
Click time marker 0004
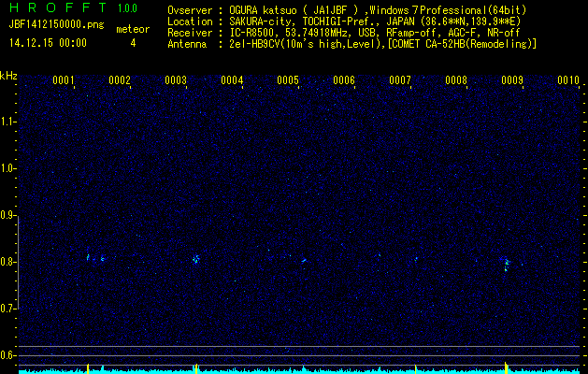[x=232, y=80]
